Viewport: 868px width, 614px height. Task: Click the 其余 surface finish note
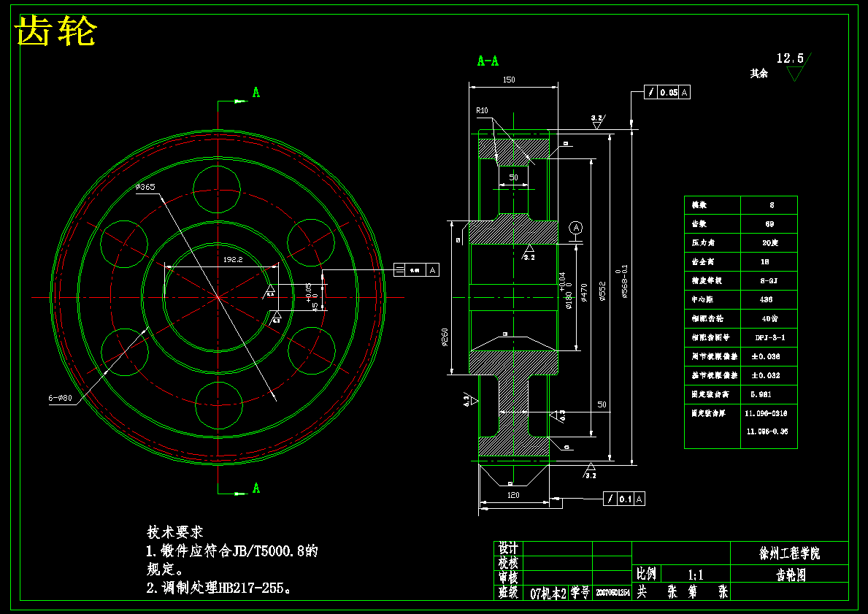coord(759,74)
